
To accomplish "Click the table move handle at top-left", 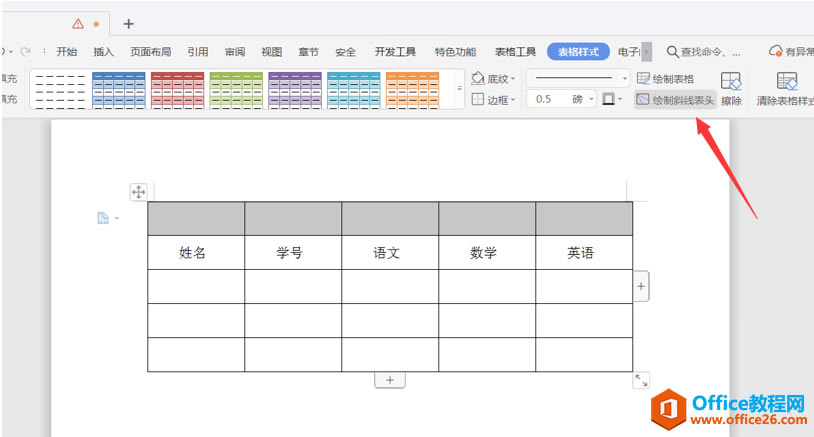I will tap(138, 191).
